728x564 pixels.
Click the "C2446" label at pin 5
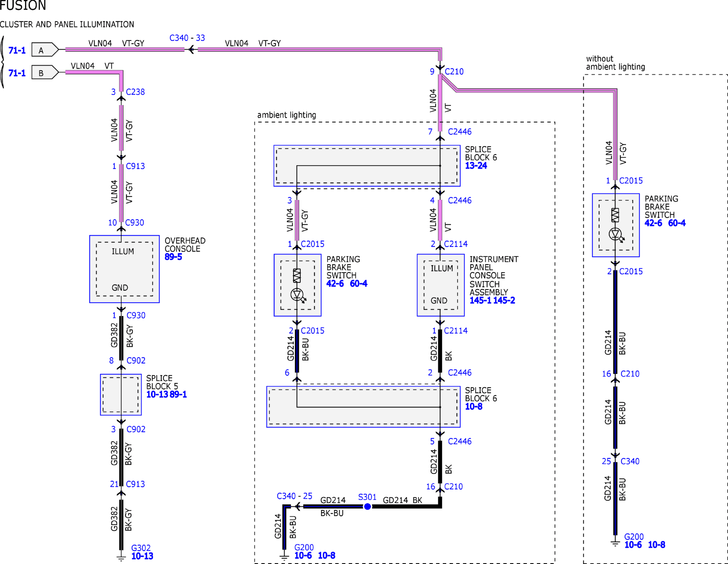click(460, 441)
